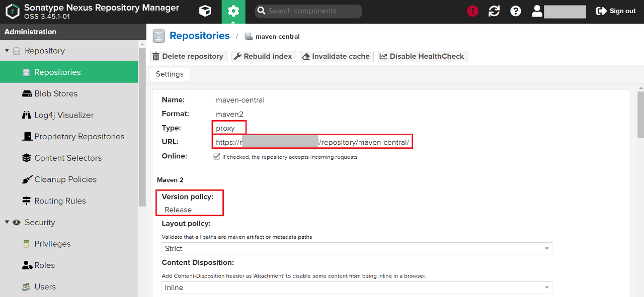This screenshot has width=644, height=297.
Task: Open Cleanup Policies in the sidebar
Action: 69,179
